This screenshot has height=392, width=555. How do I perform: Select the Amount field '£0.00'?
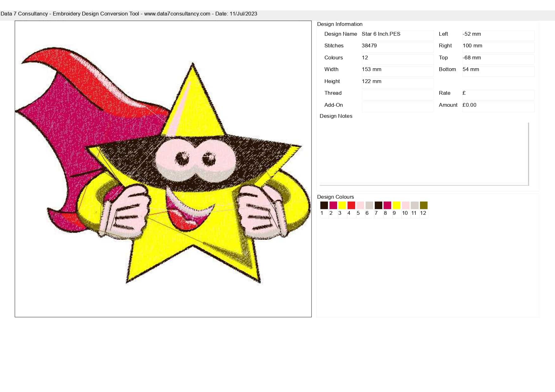(498, 106)
